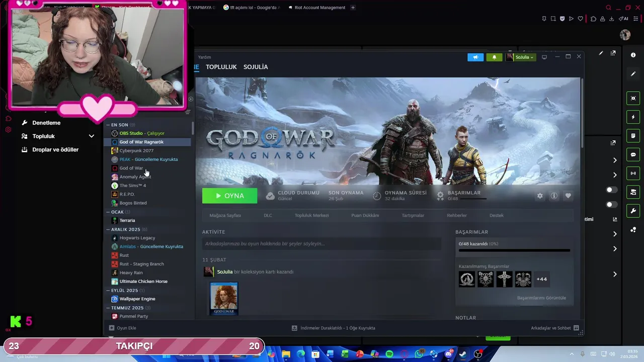Open the DLC tab

pyautogui.click(x=268, y=215)
